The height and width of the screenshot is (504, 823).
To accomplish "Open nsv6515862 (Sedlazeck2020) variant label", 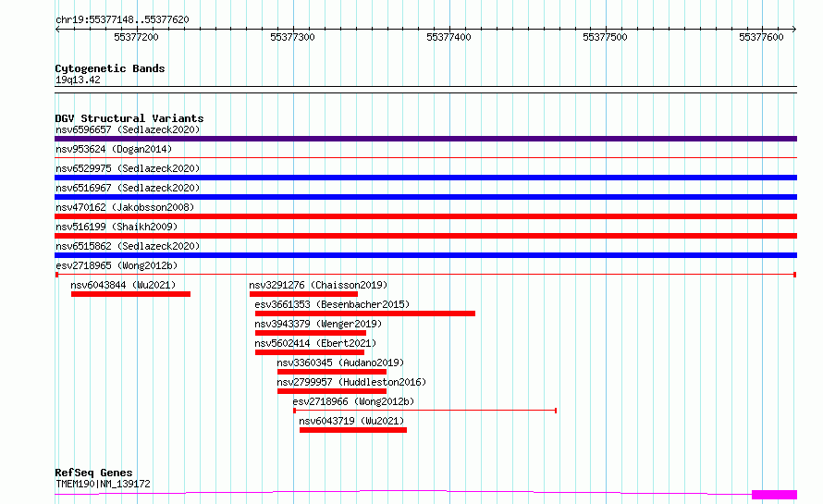I will 128,246.
